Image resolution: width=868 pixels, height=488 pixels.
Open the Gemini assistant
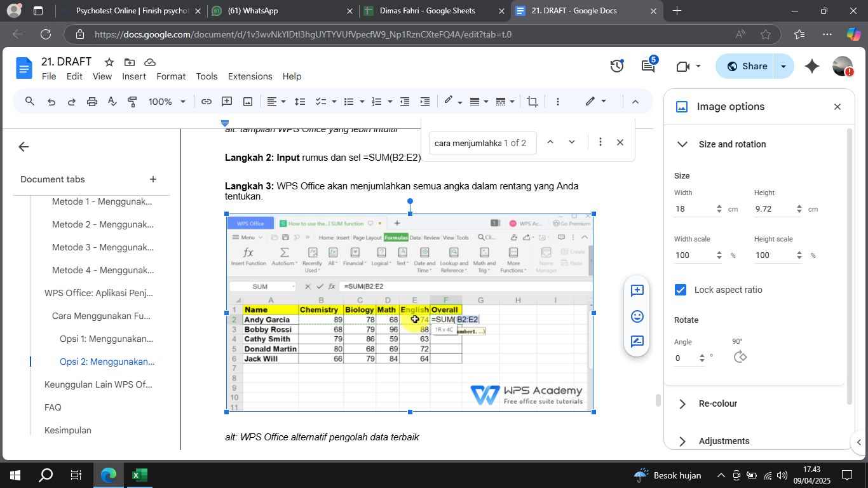click(x=812, y=65)
